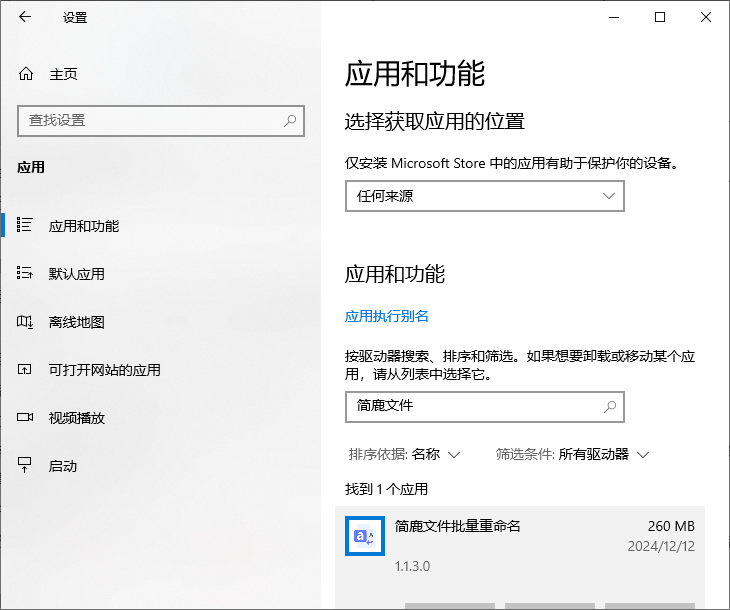Close the 设置 window
Viewport: 730px width, 610px height.
click(x=706, y=17)
